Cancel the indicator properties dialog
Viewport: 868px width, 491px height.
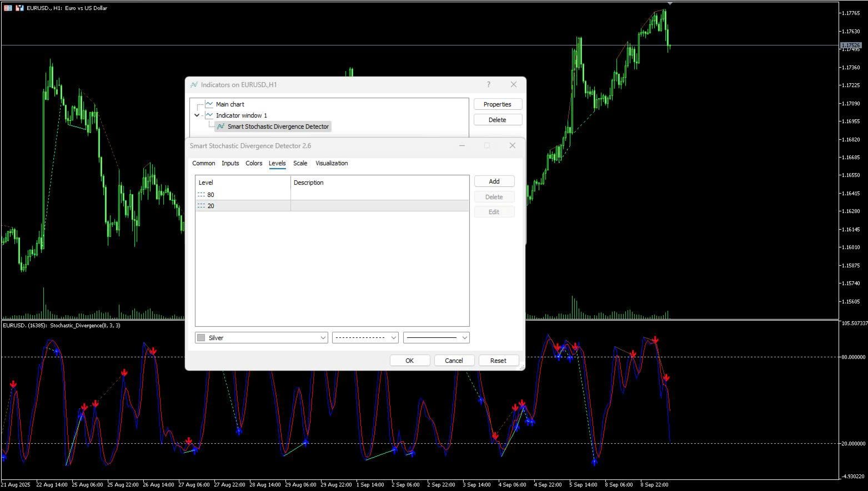point(454,361)
